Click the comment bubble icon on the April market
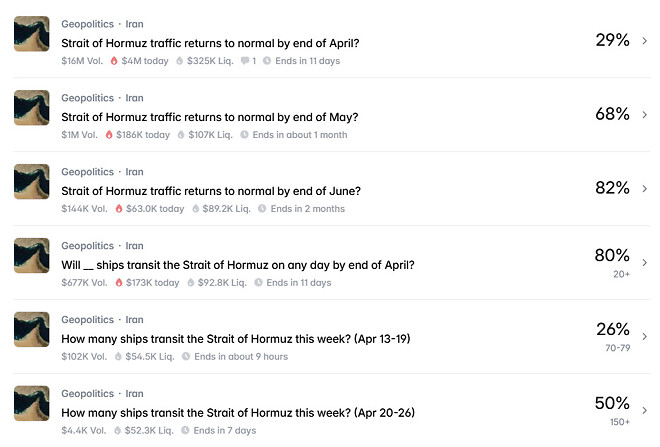The width and height of the screenshot is (660, 447). 244,61
